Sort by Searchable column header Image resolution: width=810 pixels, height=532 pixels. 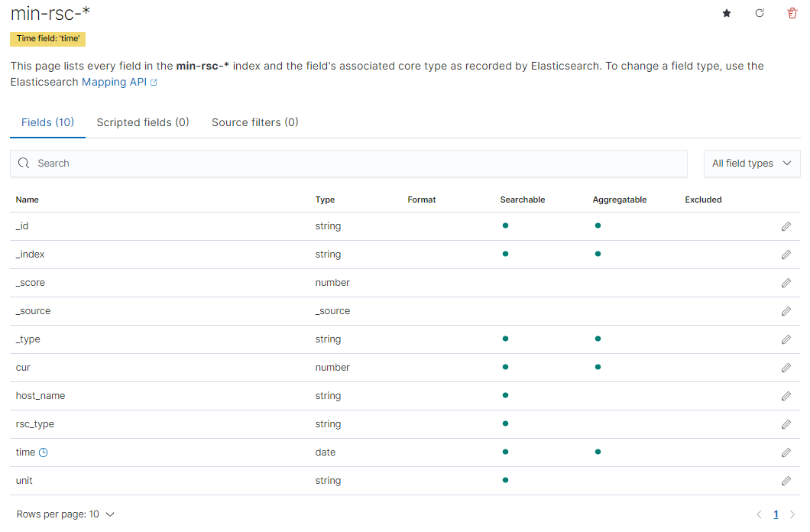pos(522,200)
